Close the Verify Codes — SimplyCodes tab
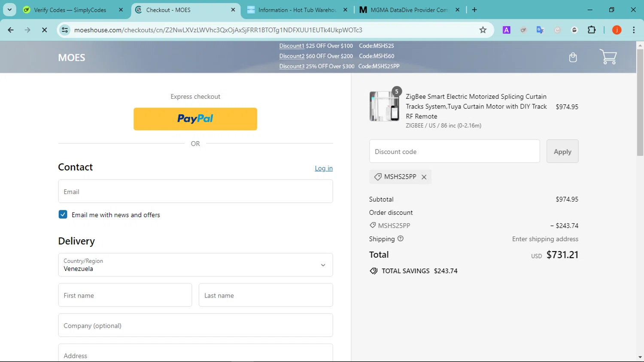Viewport: 644px width, 362px height. [x=121, y=10]
